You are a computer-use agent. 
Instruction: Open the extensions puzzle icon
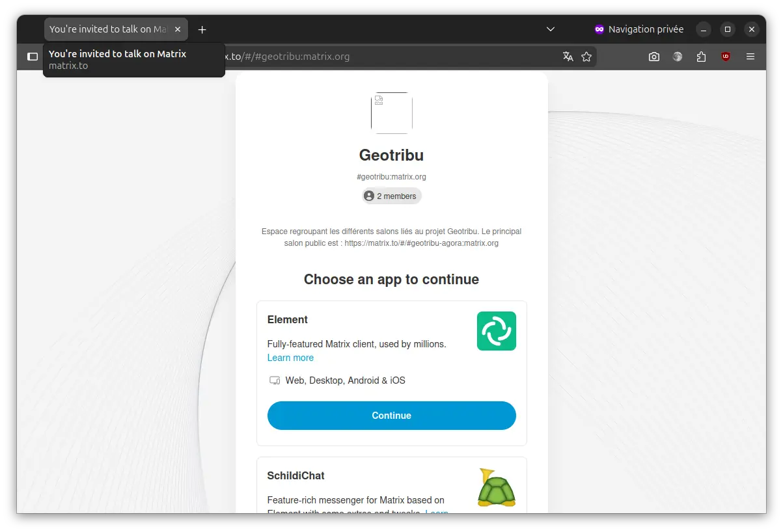(x=701, y=57)
